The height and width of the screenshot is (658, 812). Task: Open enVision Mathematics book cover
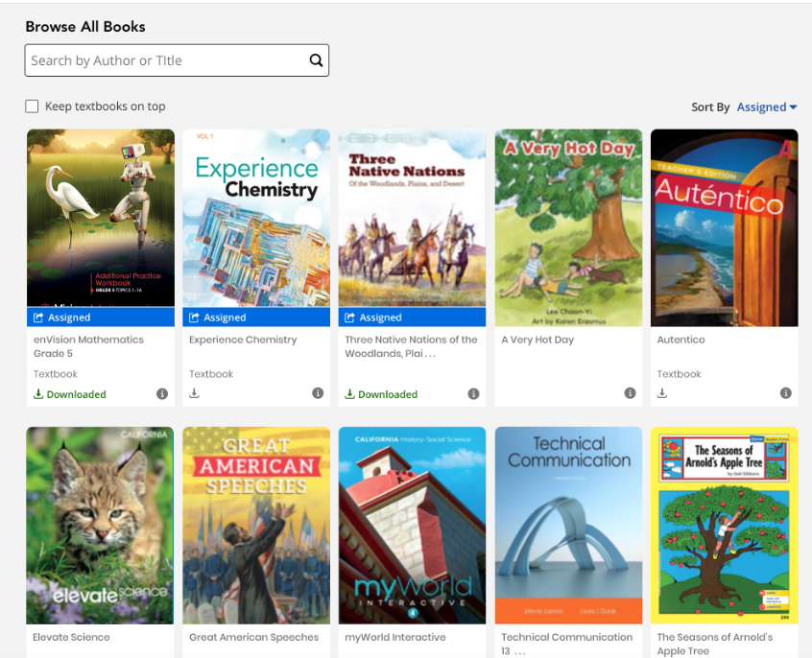tap(101, 218)
